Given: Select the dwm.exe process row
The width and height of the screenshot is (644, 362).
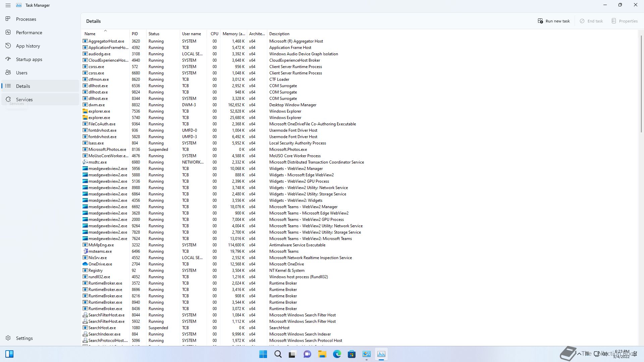Looking at the screenshot, I should click(360, 105).
